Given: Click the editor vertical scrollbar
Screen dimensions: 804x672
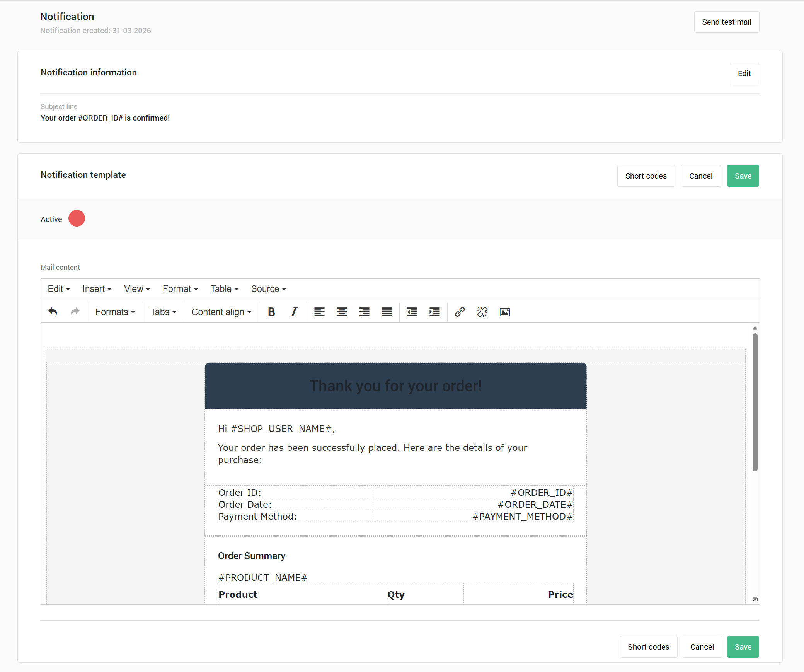Looking at the screenshot, I should pos(755,402).
